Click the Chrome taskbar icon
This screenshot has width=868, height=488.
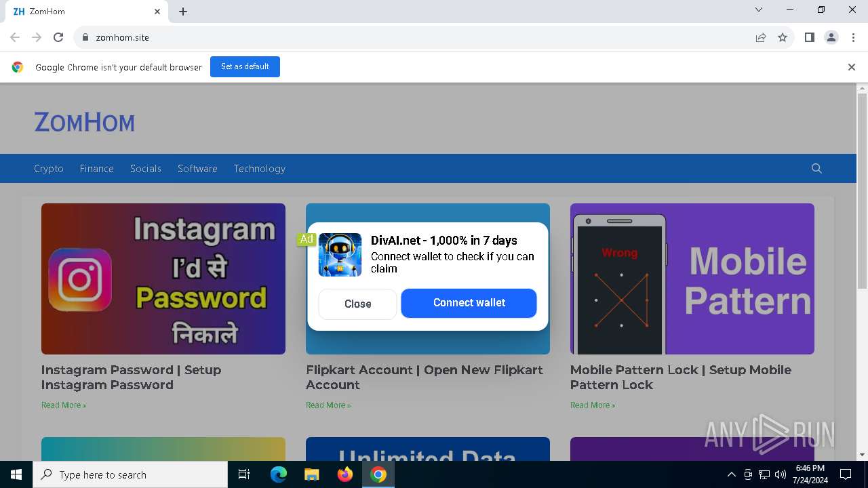(x=378, y=474)
